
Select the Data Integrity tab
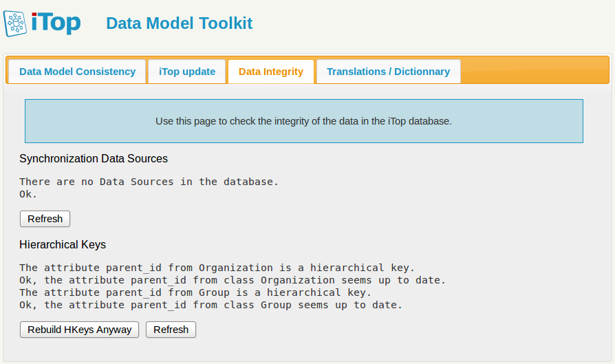(x=271, y=72)
